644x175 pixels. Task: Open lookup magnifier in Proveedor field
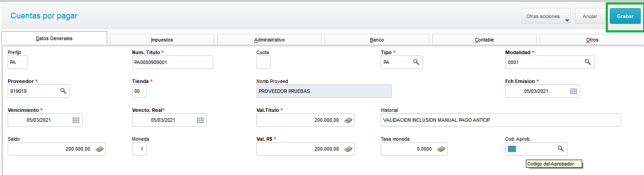(x=64, y=91)
